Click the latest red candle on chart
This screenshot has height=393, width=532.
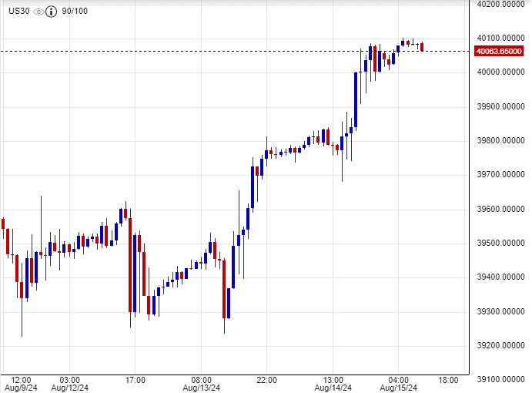(422, 47)
